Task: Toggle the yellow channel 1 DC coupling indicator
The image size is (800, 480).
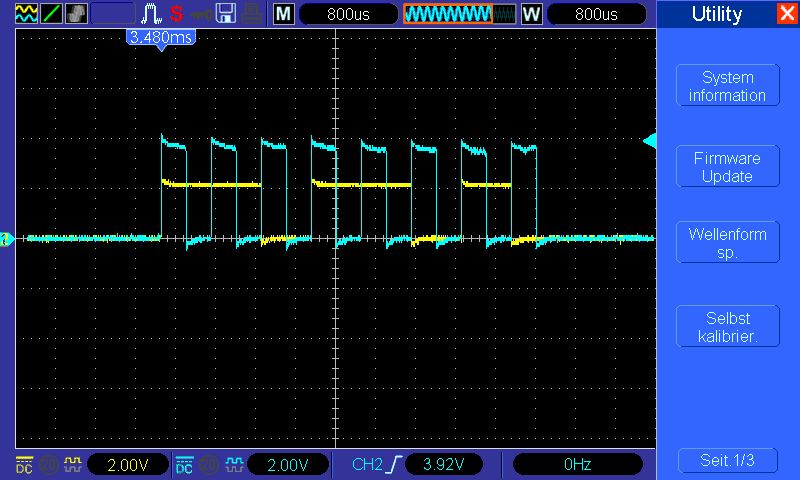Action: click(x=23, y=464)
